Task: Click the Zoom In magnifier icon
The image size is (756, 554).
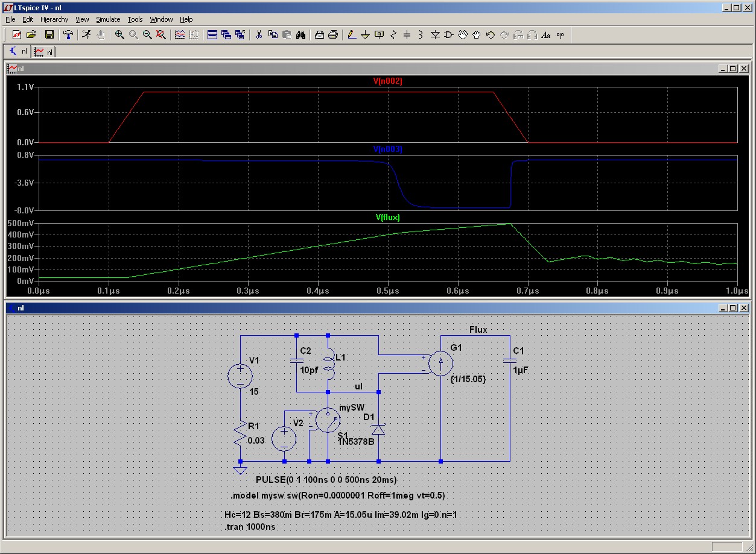Action: [x=119, y=35]
